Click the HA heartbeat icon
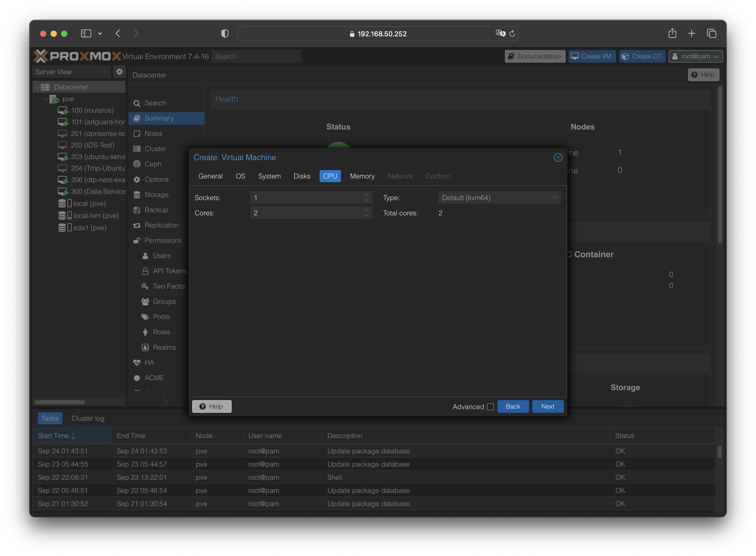 click(x=137, y=363)
